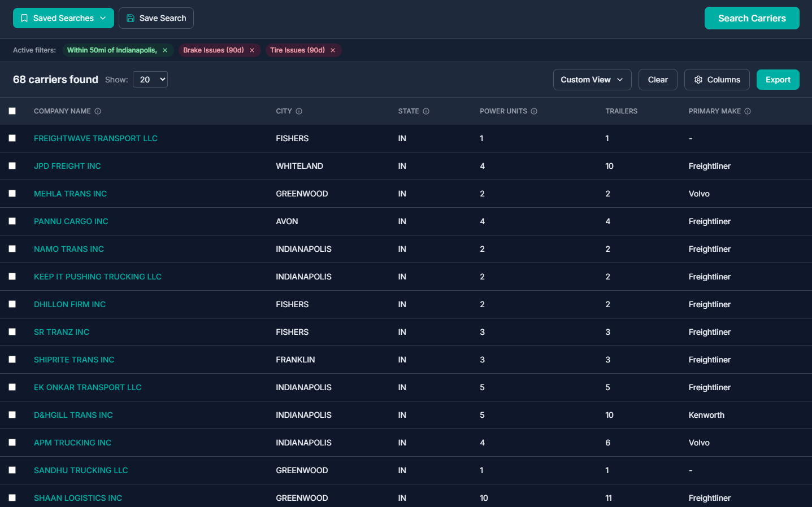This screenshot has width=812, height=507.
Task: Check the checkbox for SANDHU TRUCKING LLC
Action: 12,470
